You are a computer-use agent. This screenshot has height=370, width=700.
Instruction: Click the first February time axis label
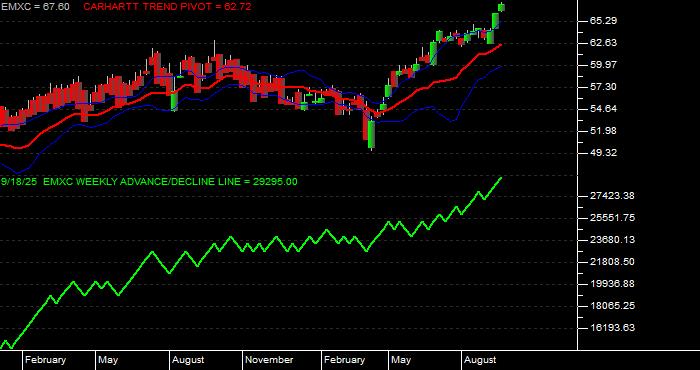tap(45, 360)
